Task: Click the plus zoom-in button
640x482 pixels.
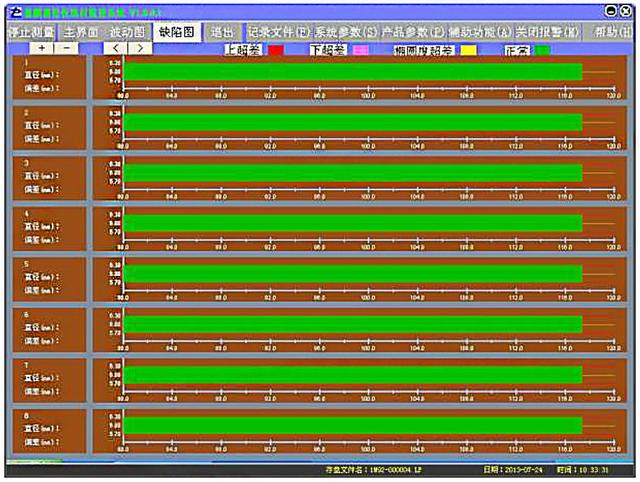Action: tap(42, 48)
